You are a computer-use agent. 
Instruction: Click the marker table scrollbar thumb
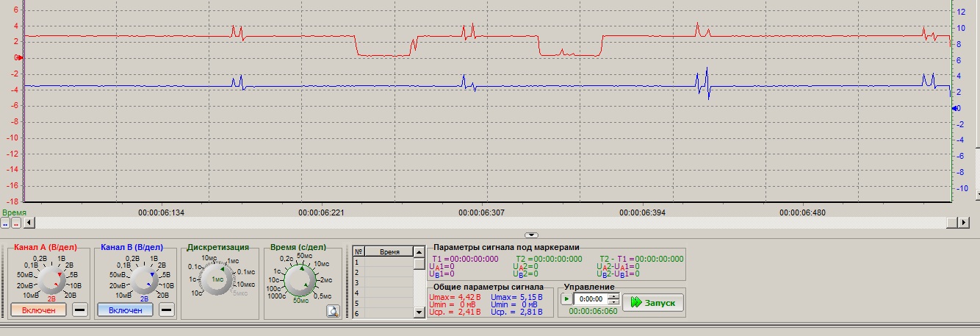419,263
